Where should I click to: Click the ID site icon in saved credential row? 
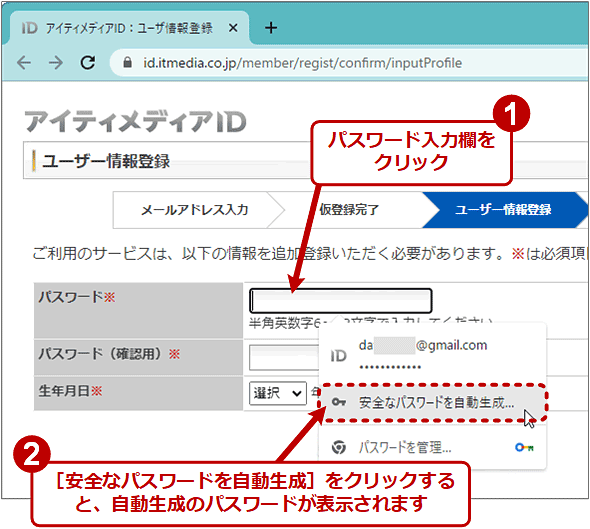(338, 356)
